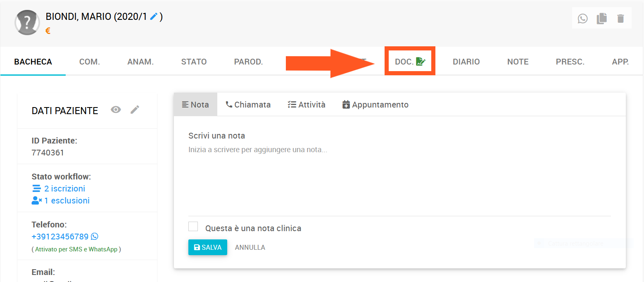Image resolution: width=644 pixels, height=282 pixels.
Task: Click the patient name BIONDI, MARIO
Action: [x=78, y=17]
